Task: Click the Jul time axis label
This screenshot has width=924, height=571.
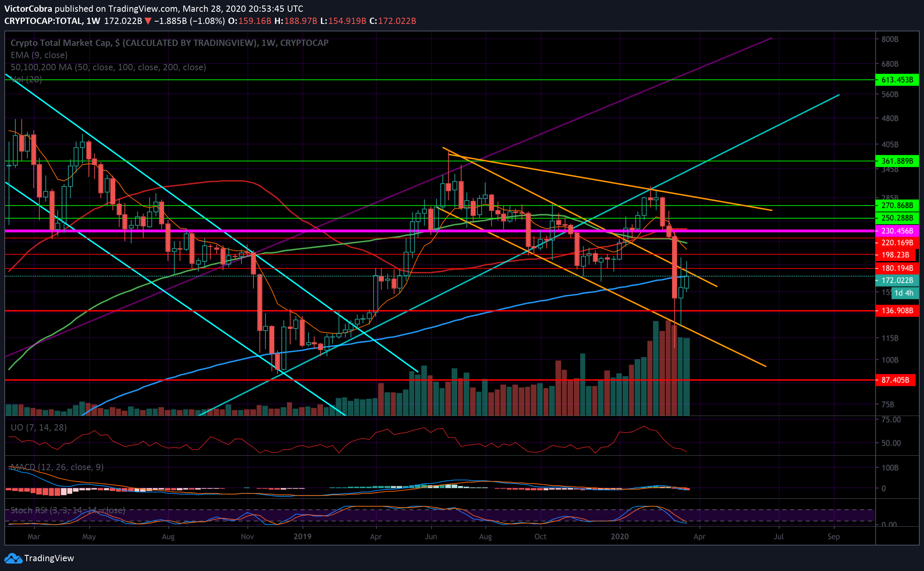Action: (x=779, y=536)
